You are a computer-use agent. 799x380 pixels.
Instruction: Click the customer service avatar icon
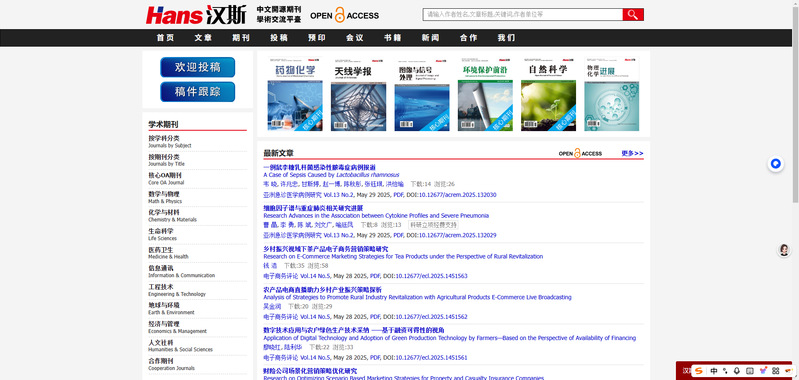point(784,250)
